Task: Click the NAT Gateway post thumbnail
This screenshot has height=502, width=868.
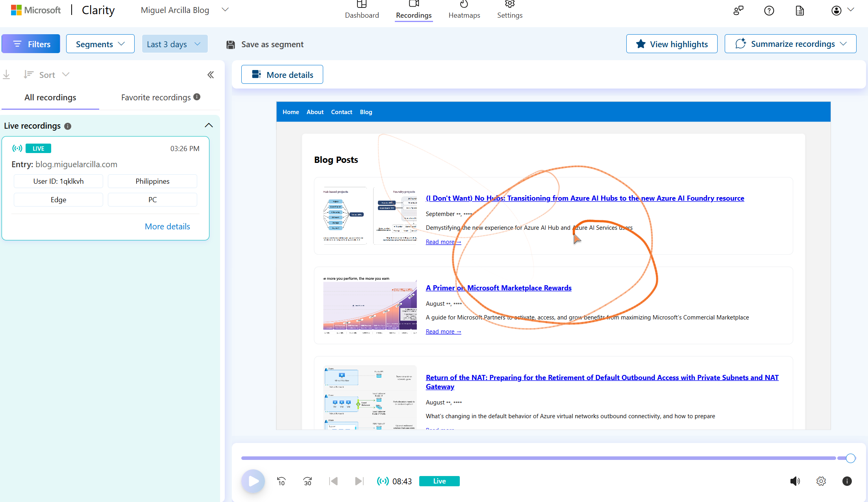Action: click(x=370, y=398)
